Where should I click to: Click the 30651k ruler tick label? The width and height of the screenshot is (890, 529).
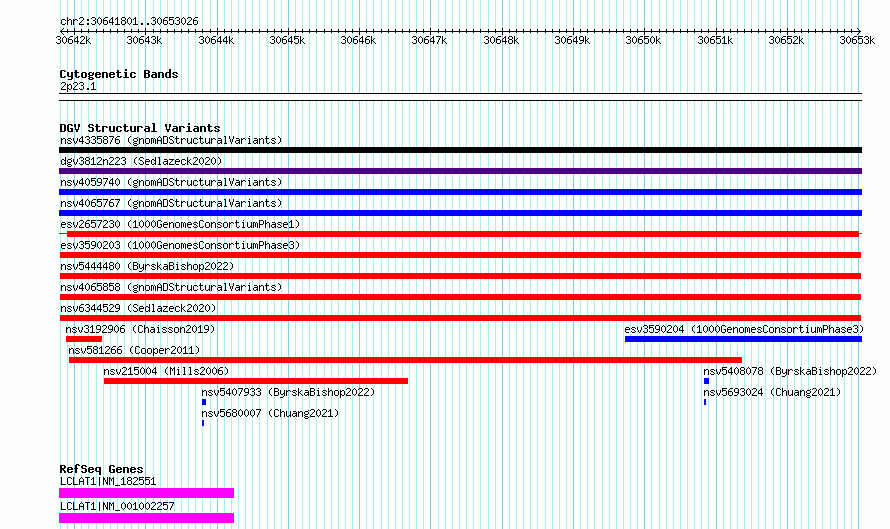coord(715,40)
